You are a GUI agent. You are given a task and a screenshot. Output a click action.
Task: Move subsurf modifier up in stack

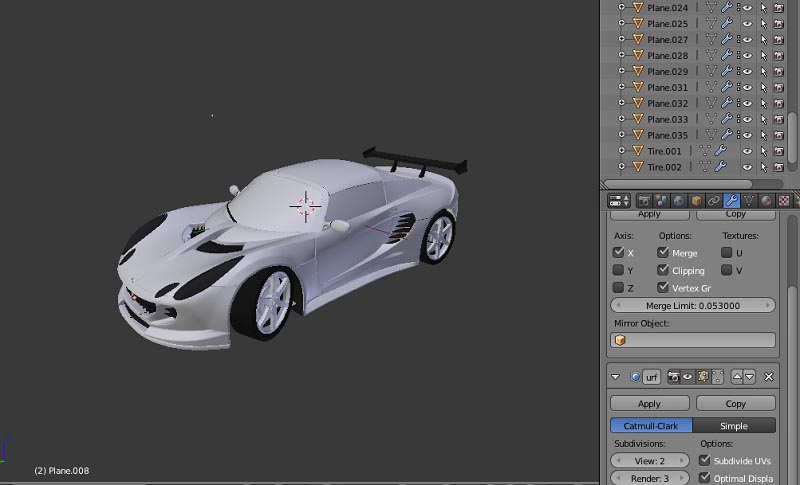coord(737,377)
